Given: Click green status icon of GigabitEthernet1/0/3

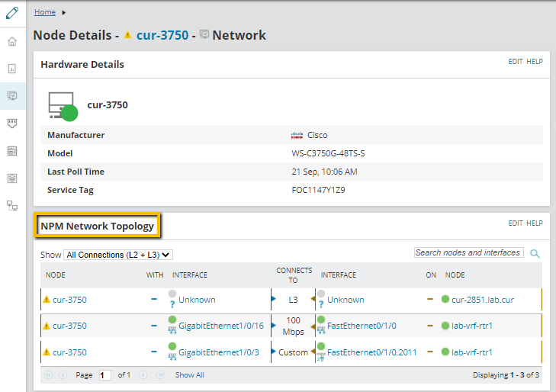Looking at the screenshot, I should [172, 346].
